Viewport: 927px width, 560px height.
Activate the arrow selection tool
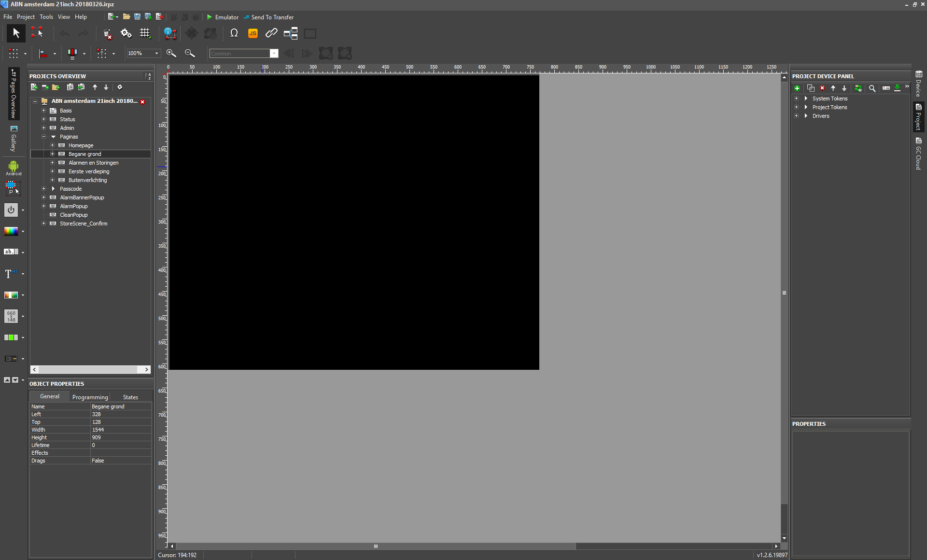coord(16,33)
